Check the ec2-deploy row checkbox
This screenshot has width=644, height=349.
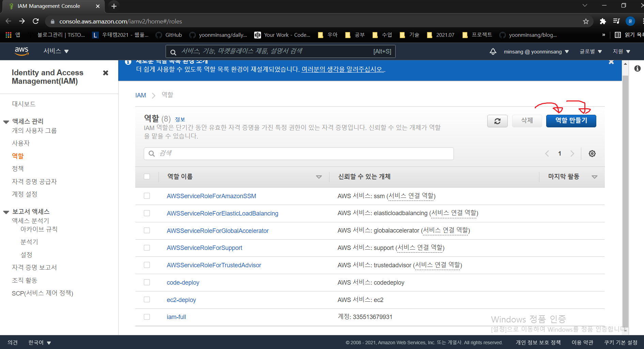147,300
